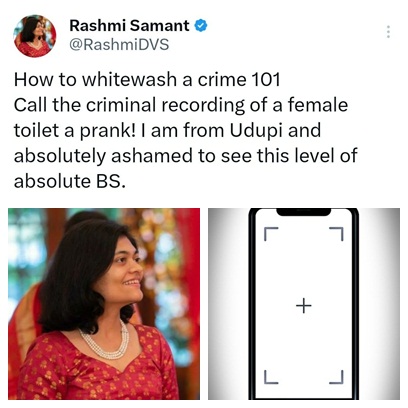
Task: Click the black notch on phone graphic
Action: [x=304, y=212]
